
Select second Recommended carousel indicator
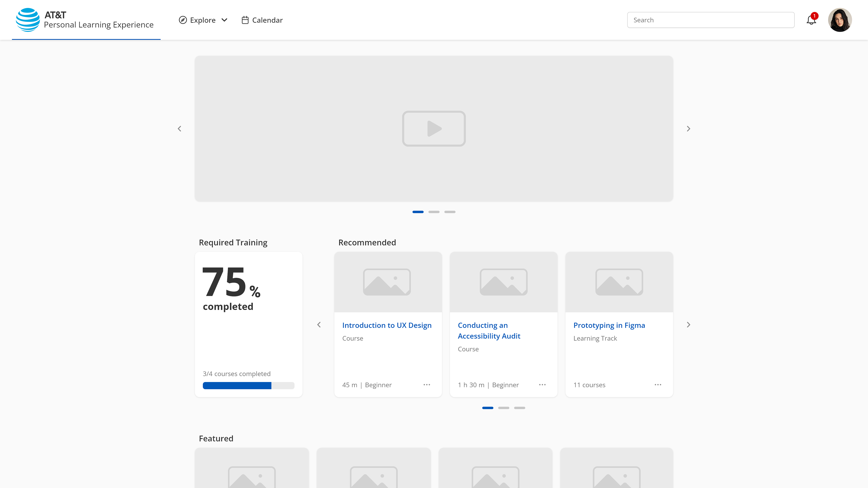[x=503, y=408]
